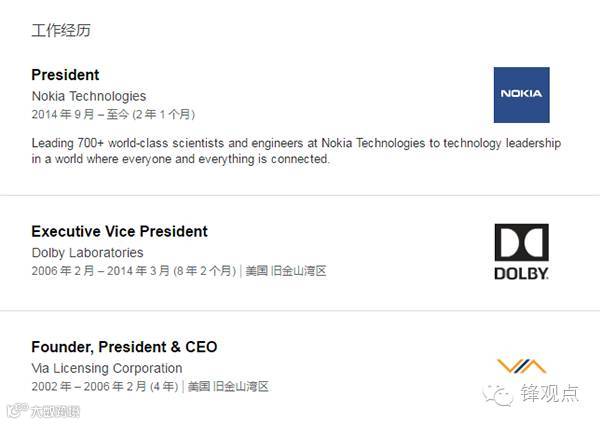Click the Dolby company logo
This screenshot has height=424, width=600.
point(521,251)
